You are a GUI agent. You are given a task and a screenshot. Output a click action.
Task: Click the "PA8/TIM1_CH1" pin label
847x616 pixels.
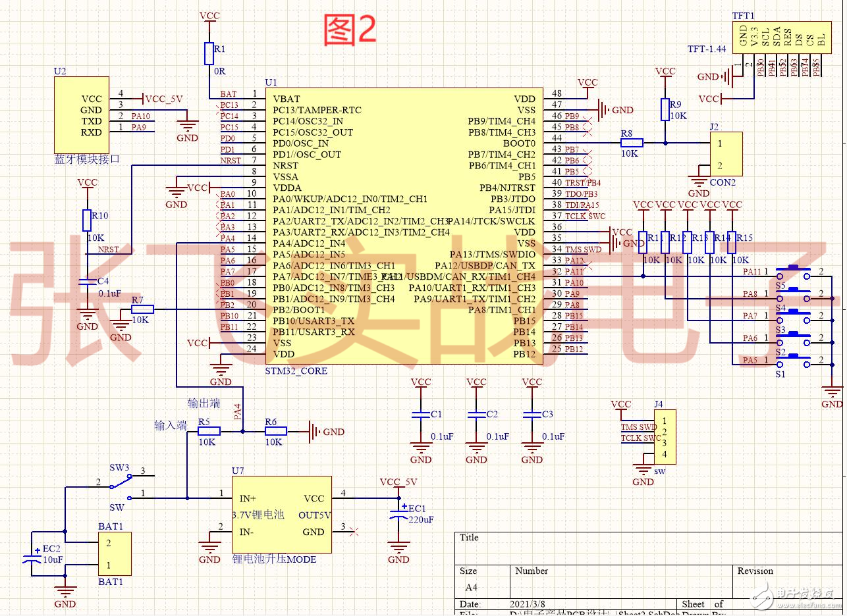[x=502, y=309]
